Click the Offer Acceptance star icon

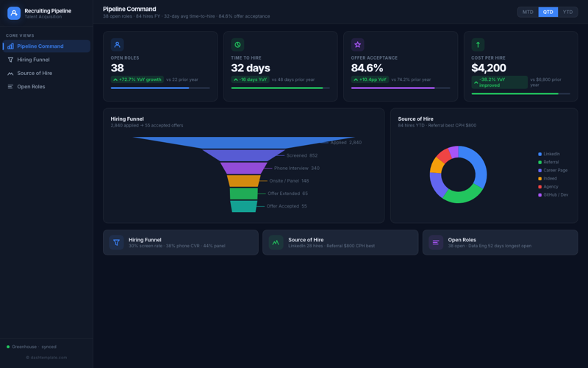click(357, 45)
